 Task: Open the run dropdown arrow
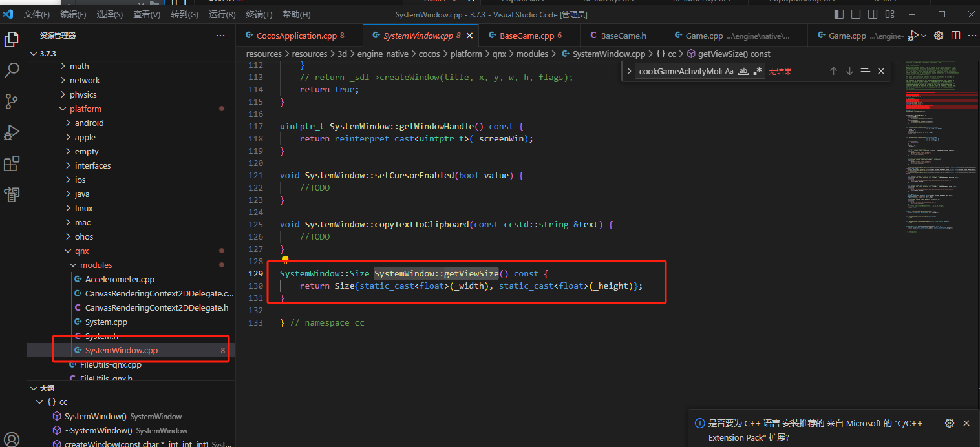click(924, 36)
